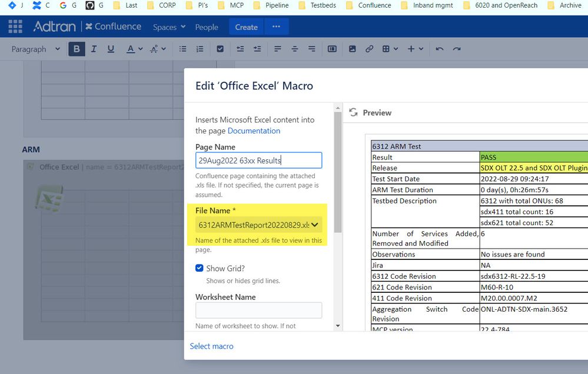The image size is (588, 374).
Task: Click the 'ONL-ADTN-SDX-main.3652' cell
Action: pyautogui.click(x=534, y=314)
